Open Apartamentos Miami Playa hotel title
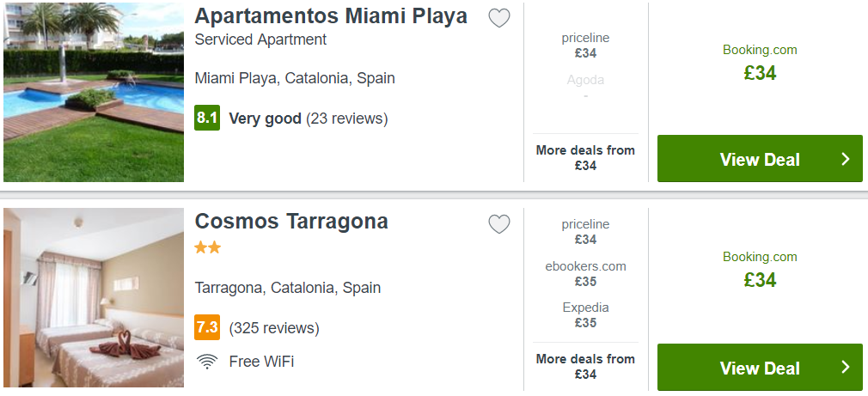Image resolution: width=868 pixels, height=396 pixels. tap(331, 16)
